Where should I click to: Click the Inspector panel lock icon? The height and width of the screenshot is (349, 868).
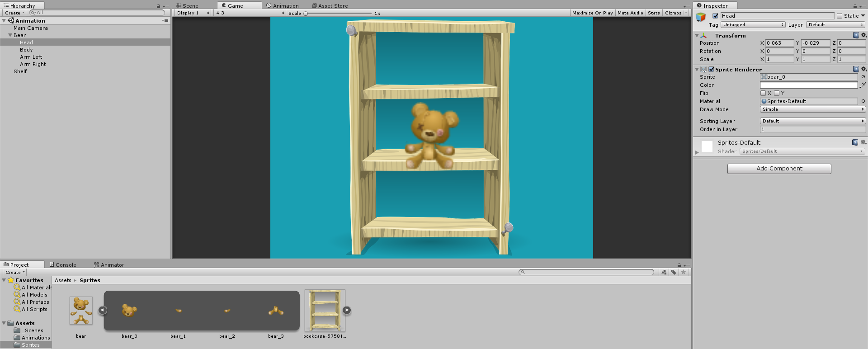point(855,6)
